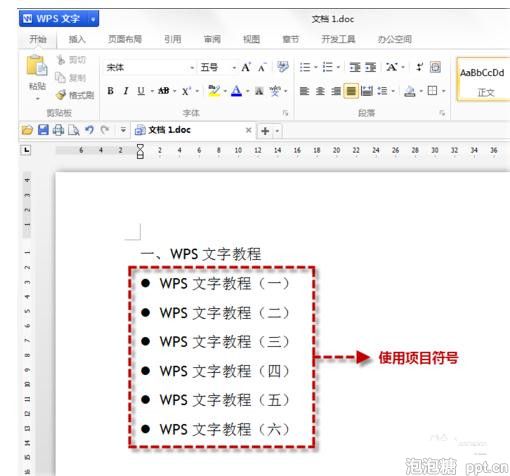This screenshot has height=476, width=510.
Task: Decrease font size with the smaller A icon
Action: pos(262,68)
